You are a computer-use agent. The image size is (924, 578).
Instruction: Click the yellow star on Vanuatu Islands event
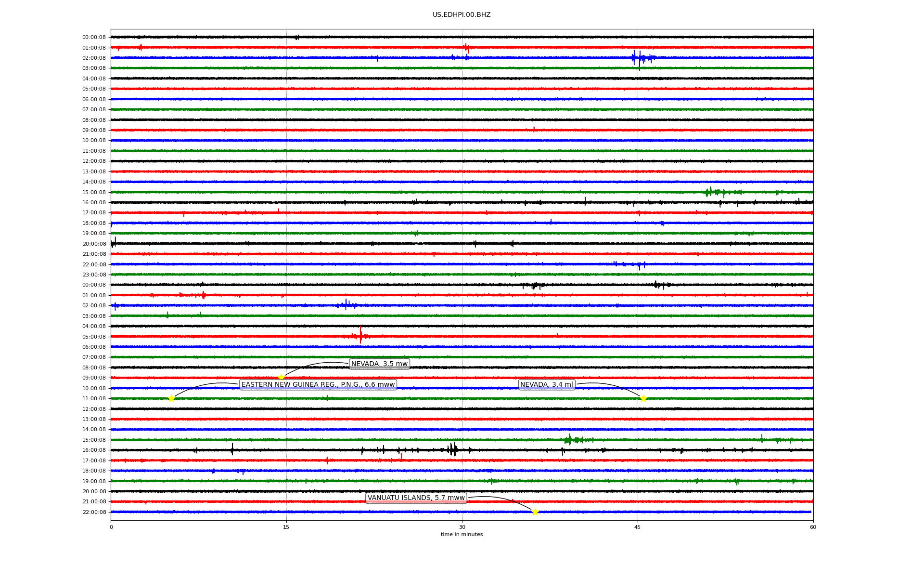535,512
